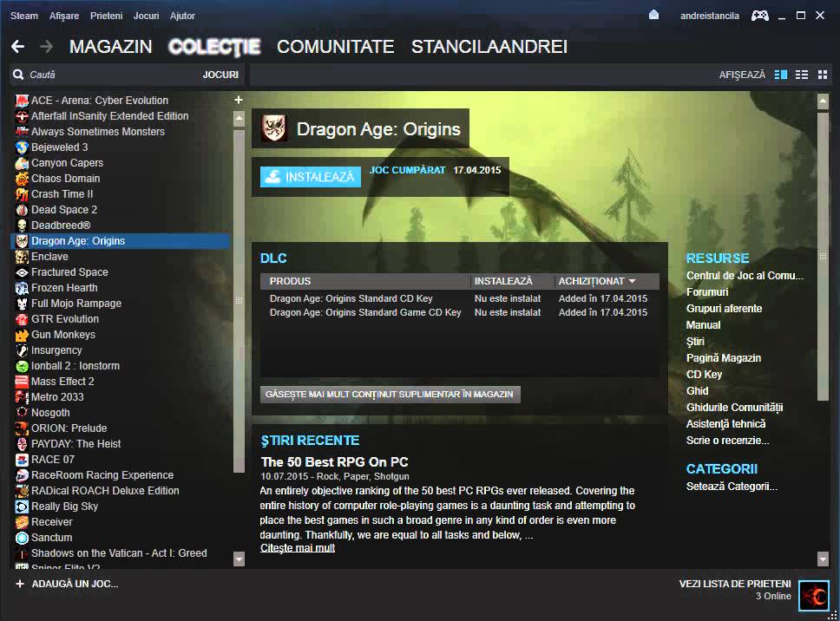Sort DLC by ACHIZIȚIONAT arrow
The height and width of the screenshot is (621, 840).
(632, 281)
